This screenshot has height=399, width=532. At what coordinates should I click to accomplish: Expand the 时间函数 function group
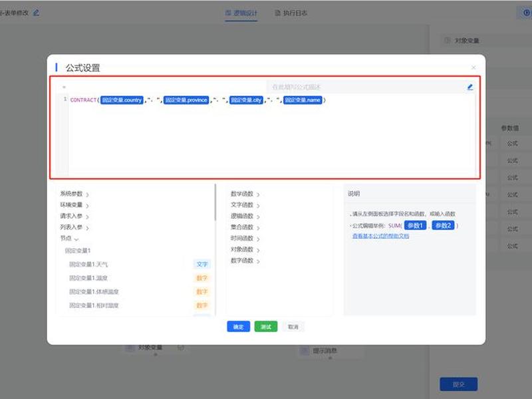coord(245,239)
